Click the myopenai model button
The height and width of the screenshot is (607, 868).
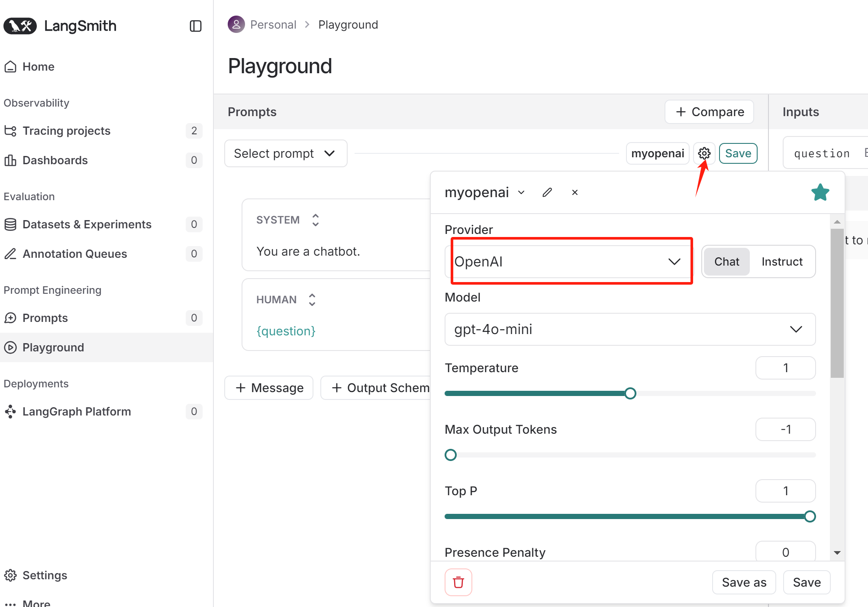[x=658, y=153]
